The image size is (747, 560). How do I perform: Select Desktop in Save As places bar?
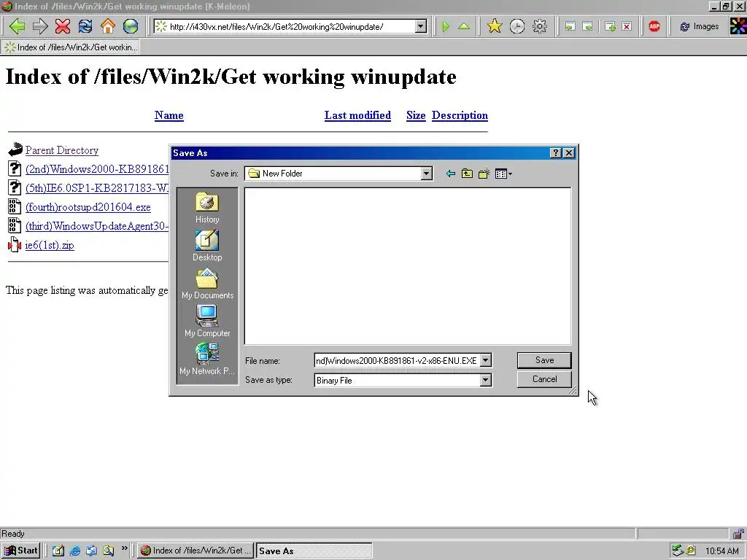pos(207,246)
